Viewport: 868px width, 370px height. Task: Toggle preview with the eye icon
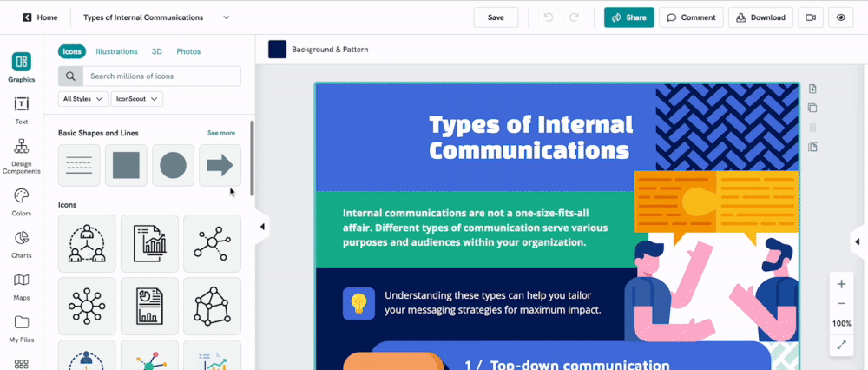tap(841, 17)
